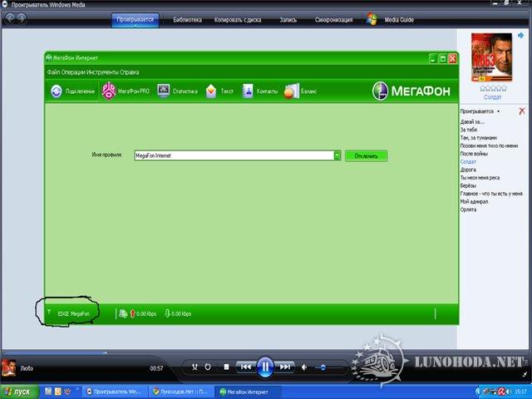The image size is (532, 399).
Task: Open the Файл menu
Action: (x=53, y=72)
